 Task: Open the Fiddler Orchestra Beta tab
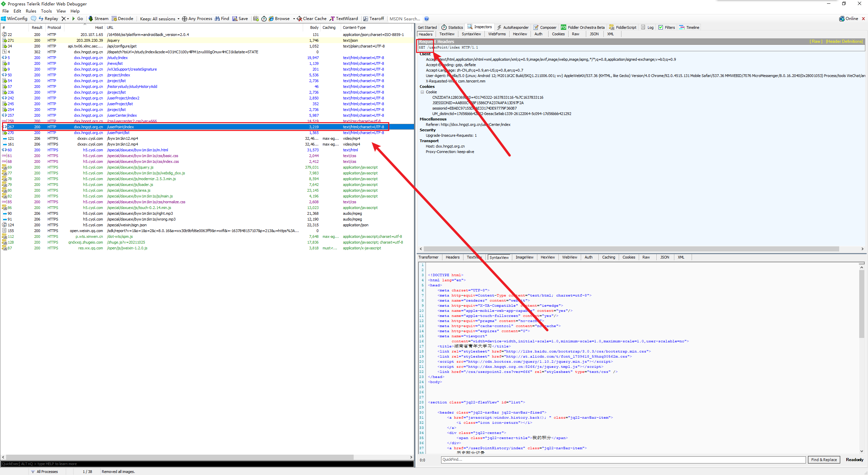(x=583, y=27)
